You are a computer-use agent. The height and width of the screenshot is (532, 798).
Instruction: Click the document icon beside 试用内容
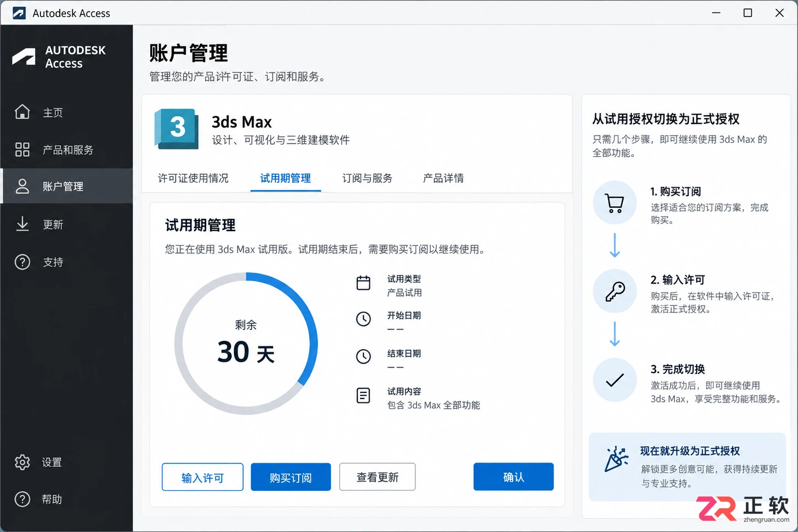(x=364, y=396)
